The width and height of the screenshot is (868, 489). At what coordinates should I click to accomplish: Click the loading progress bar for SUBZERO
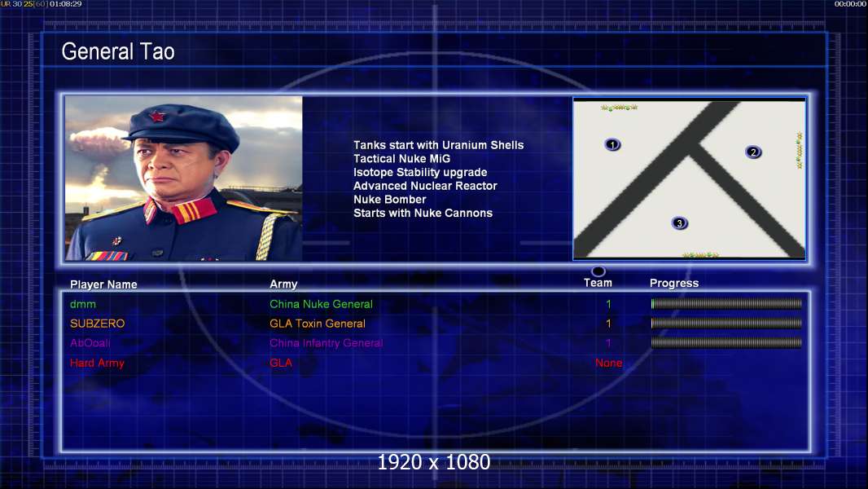click(x=726, y=323)
